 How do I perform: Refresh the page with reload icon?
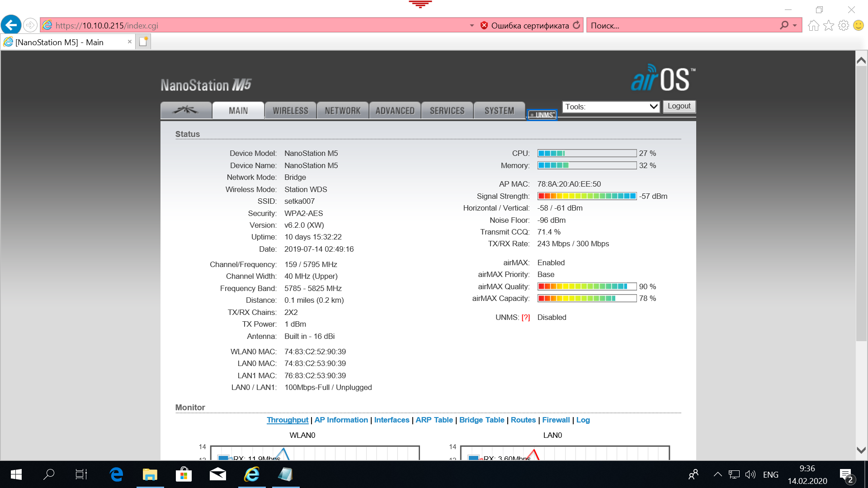576,25
